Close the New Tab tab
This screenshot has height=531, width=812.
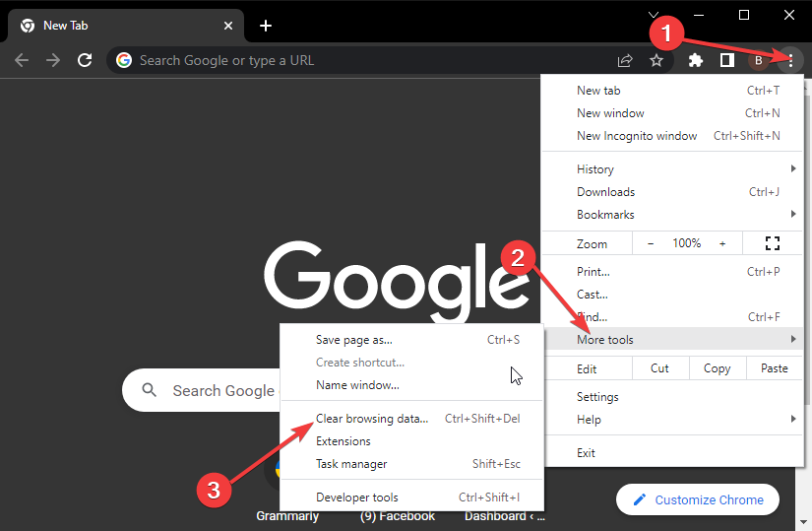228,26
